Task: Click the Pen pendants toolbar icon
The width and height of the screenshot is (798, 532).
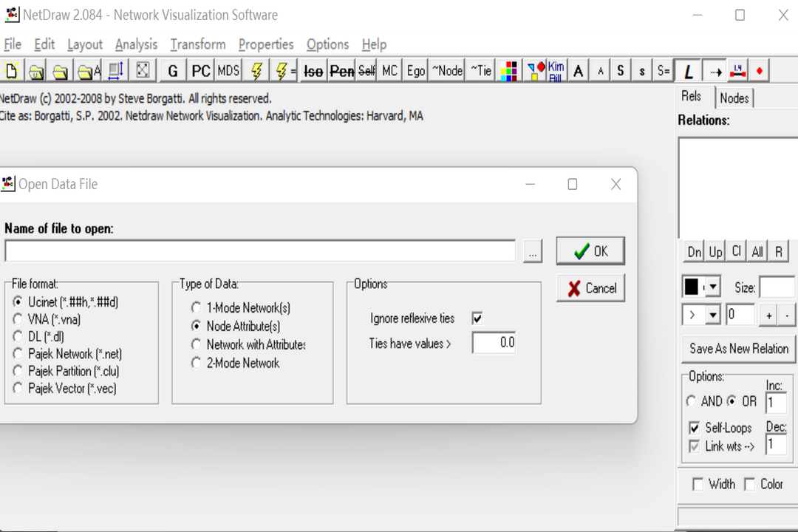Action: coord(341,71)
